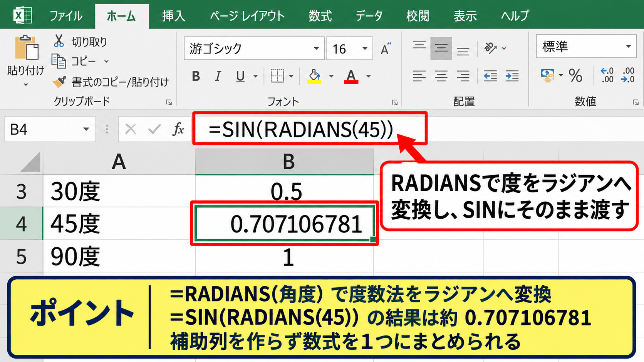Click the formula bar enter checkmark button

[x=154, y=129]
